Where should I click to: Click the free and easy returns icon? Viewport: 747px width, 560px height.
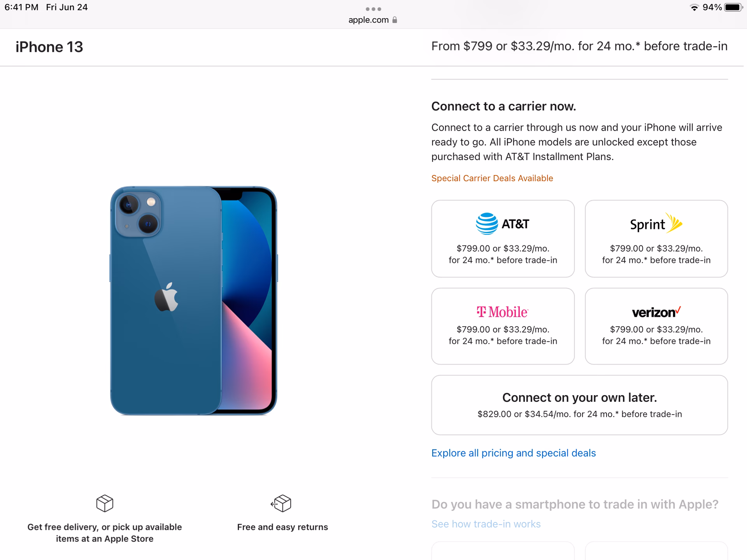pos(282,504)
